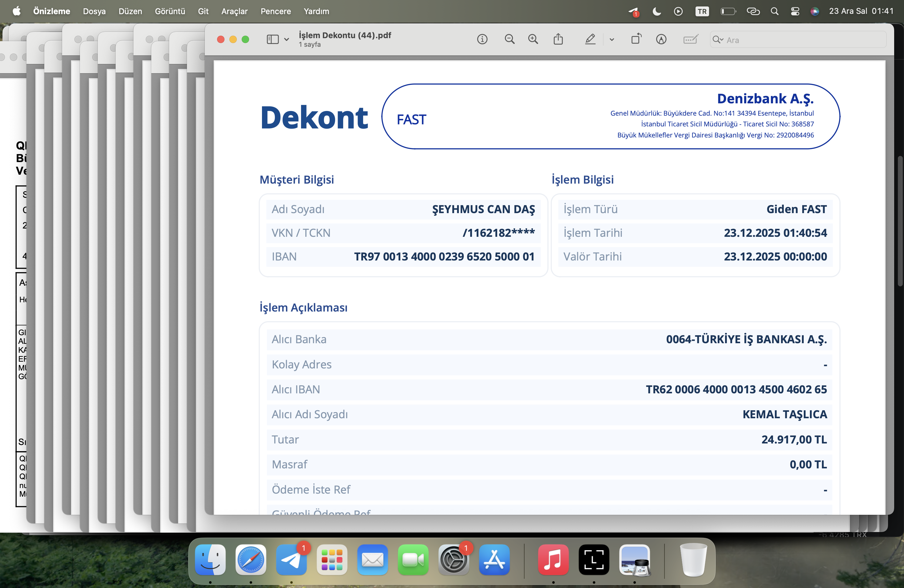The height and width of the screenshot is (588, 904).
Task: Open the Araçlar menu
Action: (234, 11)
